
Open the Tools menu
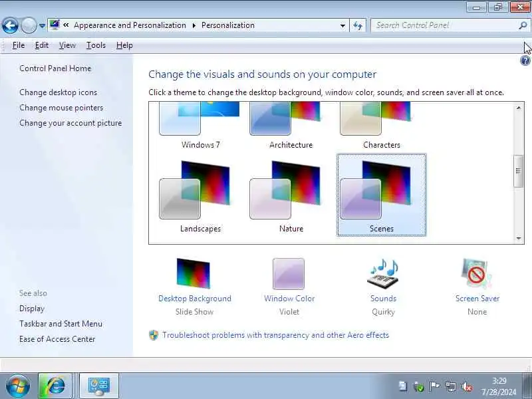tap(96, 45)
